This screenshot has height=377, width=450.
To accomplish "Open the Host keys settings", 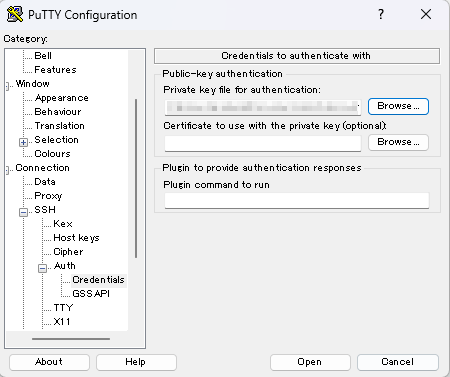I will [x=76, y=238].
